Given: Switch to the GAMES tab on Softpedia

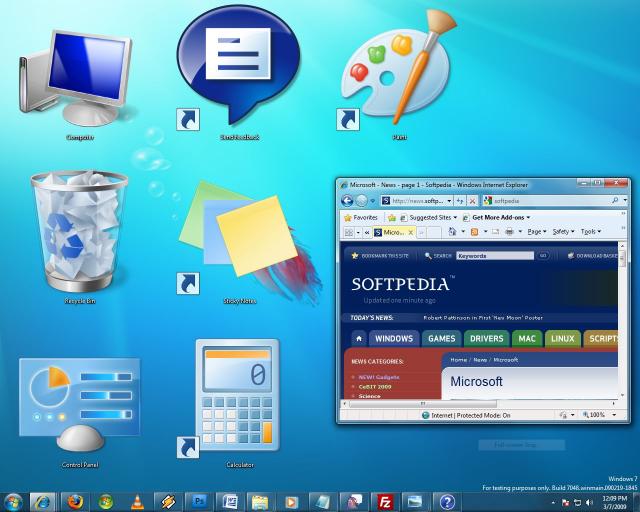Looking at the screenshot, I should pos(441,338).
